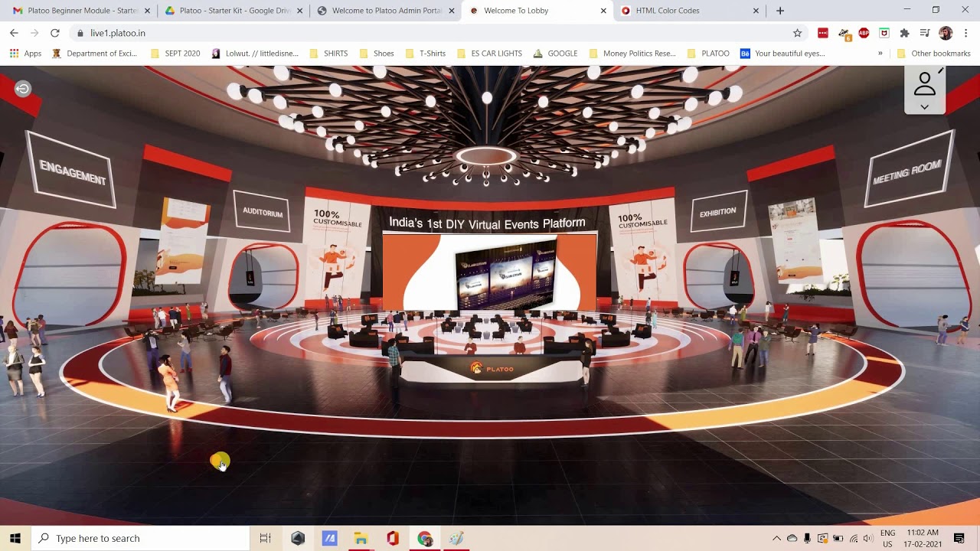The image size is (980, 551).
Task: Open the T-Shirts bookmark folder
Action: pos(425,54)
